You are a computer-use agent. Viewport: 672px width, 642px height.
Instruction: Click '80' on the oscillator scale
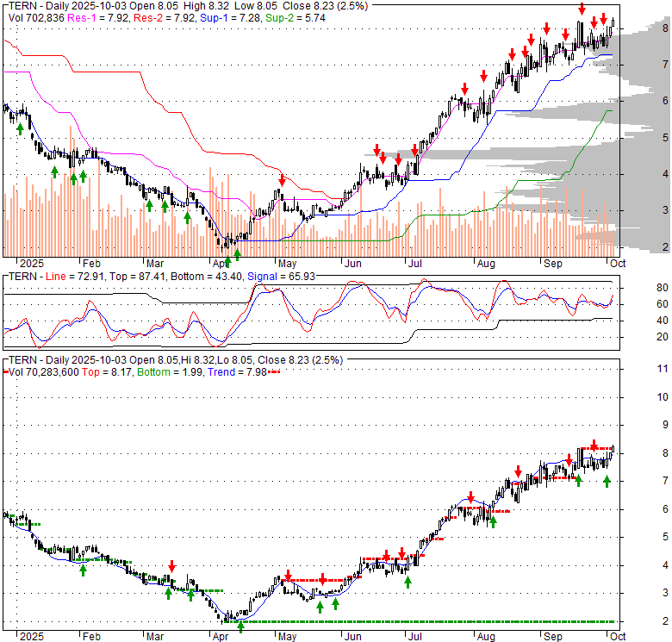point(663,288)
